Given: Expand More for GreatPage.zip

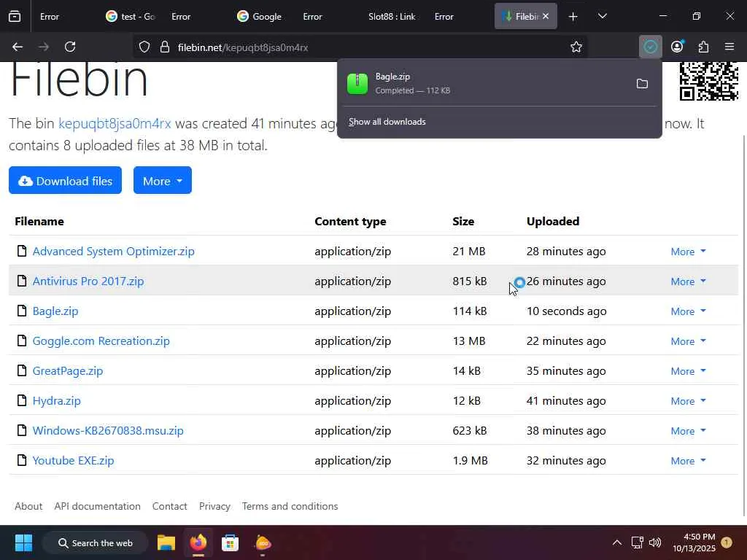Looking at the screenshot, I should tap(688, 371).
